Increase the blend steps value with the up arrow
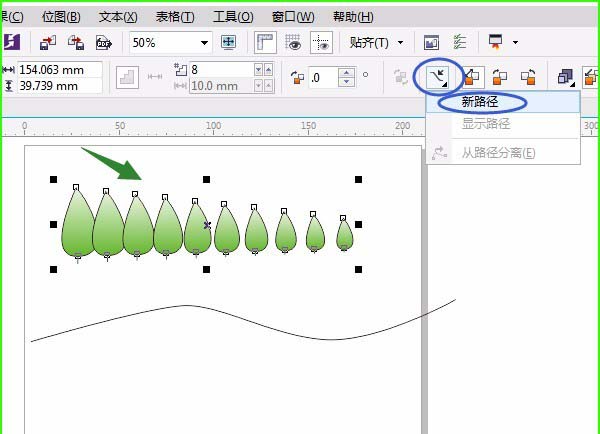This screenshot has width=600, height=434. 269,70
